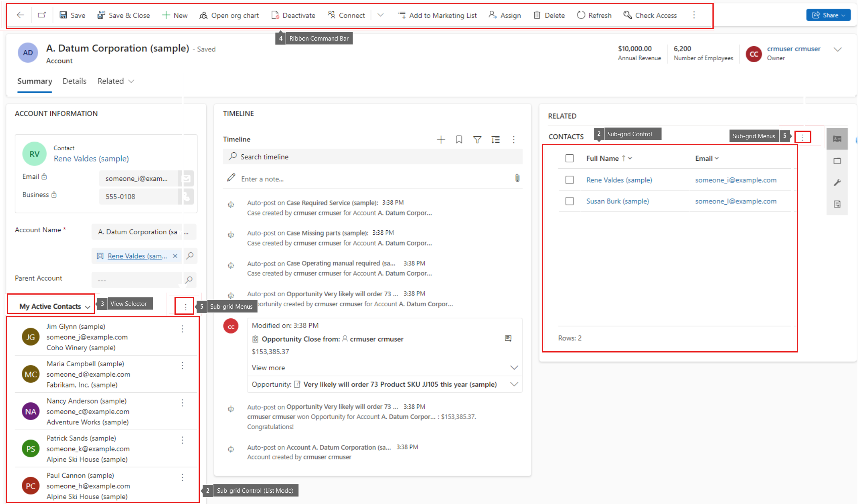The width and height of the screenshot is (860, 504).
Task: Remove Rene Valdes from lookup field
Action: (x=175, y=256)
